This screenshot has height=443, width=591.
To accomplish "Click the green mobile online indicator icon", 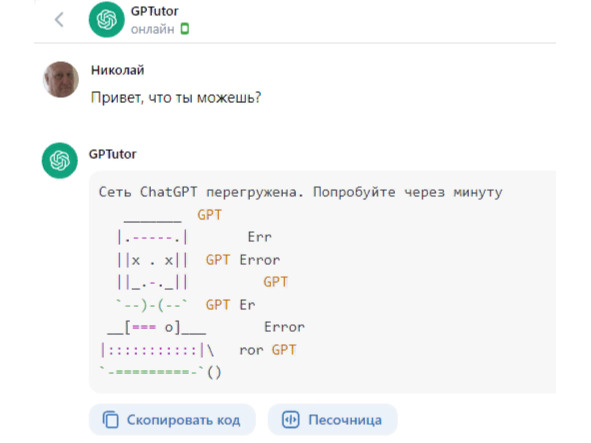I will [x=184, y=29].
